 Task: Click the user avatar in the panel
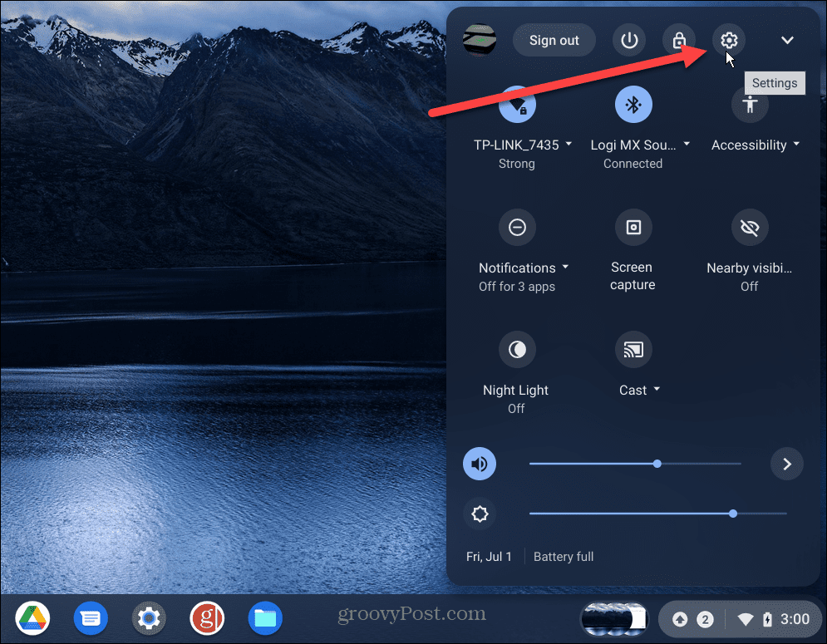point(480,40)
